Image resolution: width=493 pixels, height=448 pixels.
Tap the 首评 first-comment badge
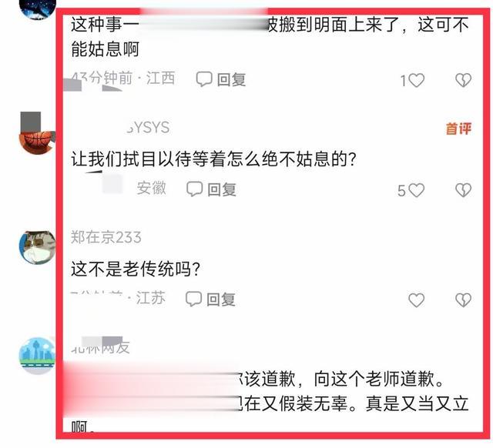pyautogui.click(x=459, y=129)
